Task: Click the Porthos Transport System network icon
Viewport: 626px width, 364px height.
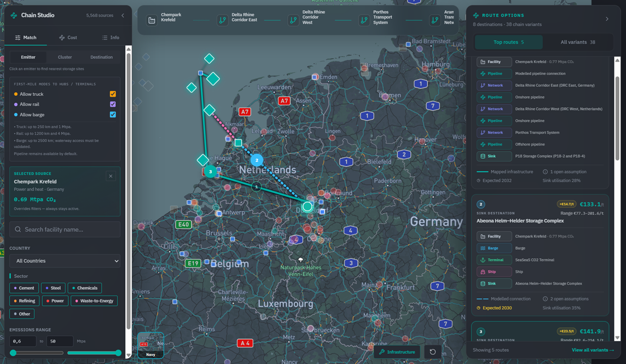Action: pyautogui.click(x=364, y=20)
